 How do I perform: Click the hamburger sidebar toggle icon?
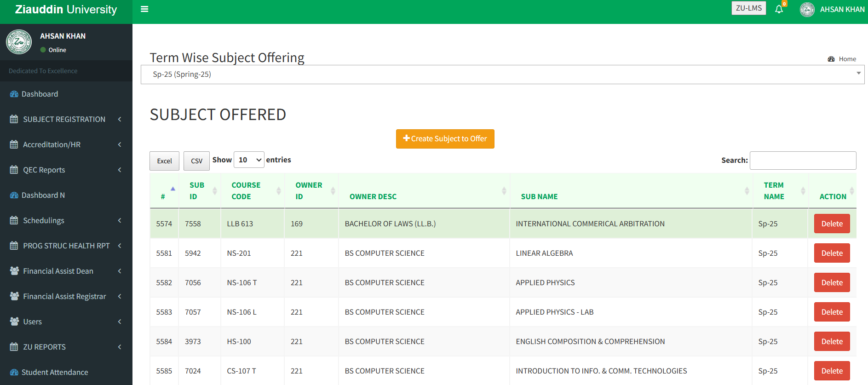click(x=144, y=9)
